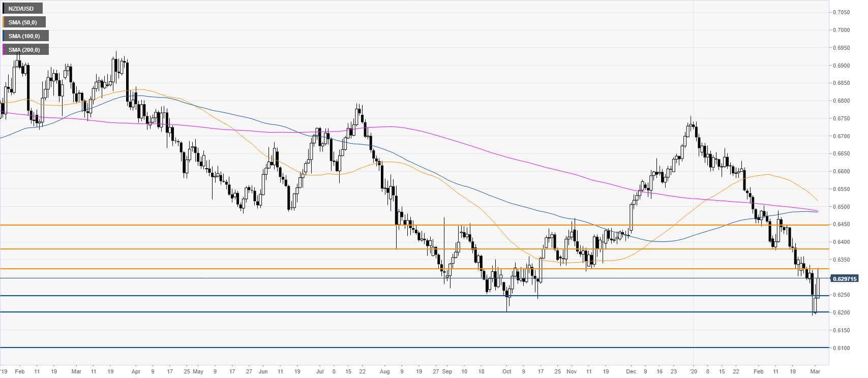
Task: Select the Oct label on the time axis
Action: (507, 371)
